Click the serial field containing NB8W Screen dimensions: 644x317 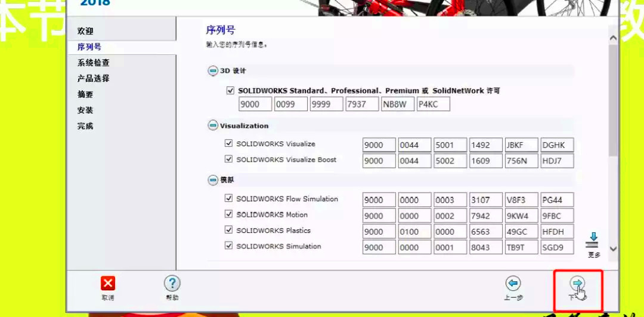pos(398,104)
